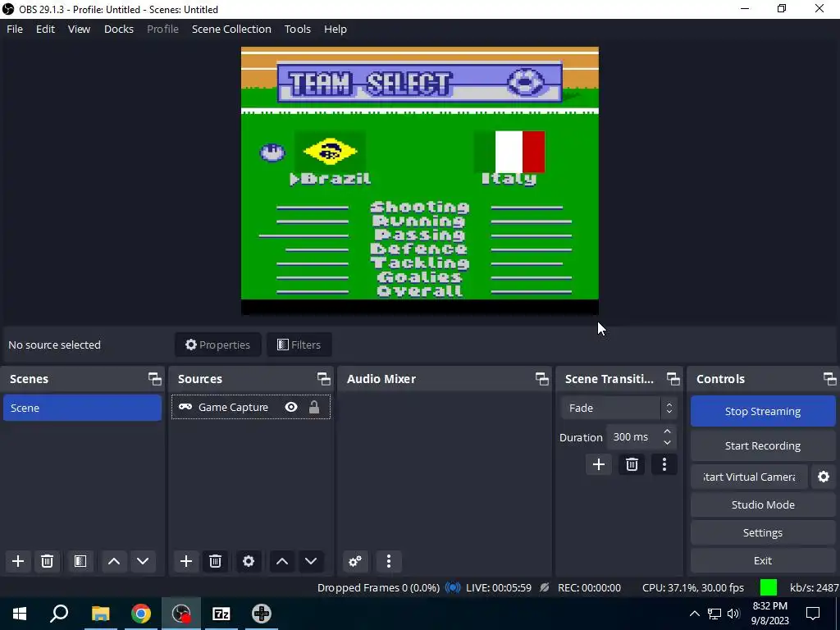Open the Help menu
The width and height of the screenshot is (840, 630).
pyautogui.click(x=336, y=29)
